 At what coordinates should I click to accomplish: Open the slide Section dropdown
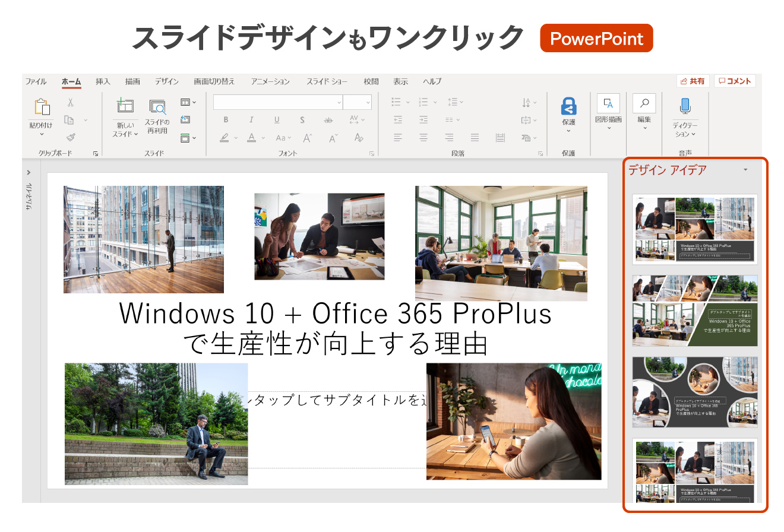point(188,138)
